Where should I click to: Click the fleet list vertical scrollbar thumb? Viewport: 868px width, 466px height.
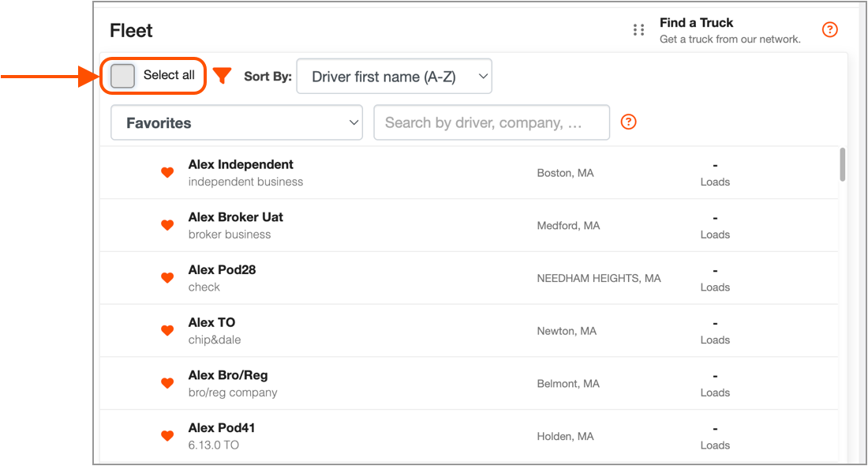tap(843, 164)
